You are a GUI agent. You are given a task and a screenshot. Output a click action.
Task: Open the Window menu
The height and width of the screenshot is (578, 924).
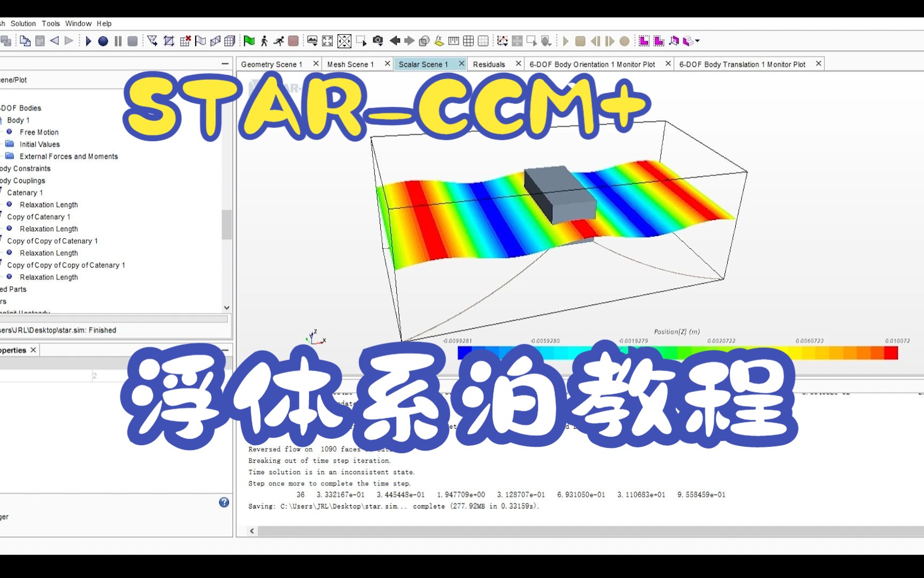[79, 24]
